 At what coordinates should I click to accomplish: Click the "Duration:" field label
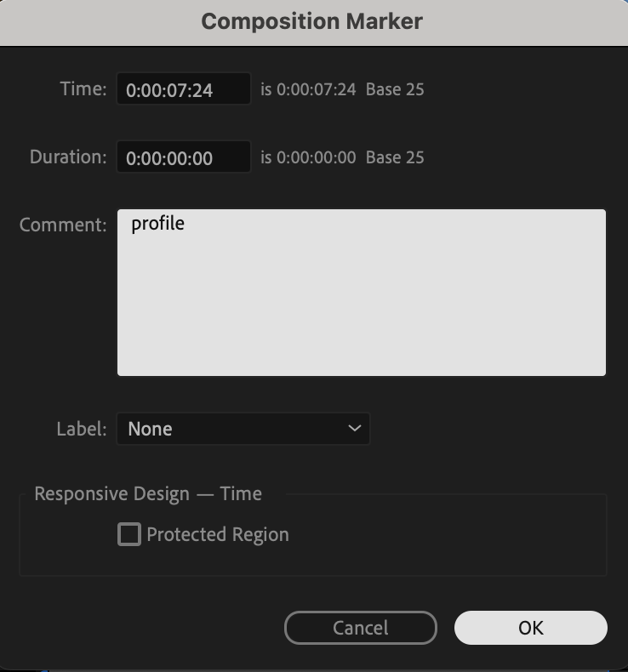[x=68, y=157]
